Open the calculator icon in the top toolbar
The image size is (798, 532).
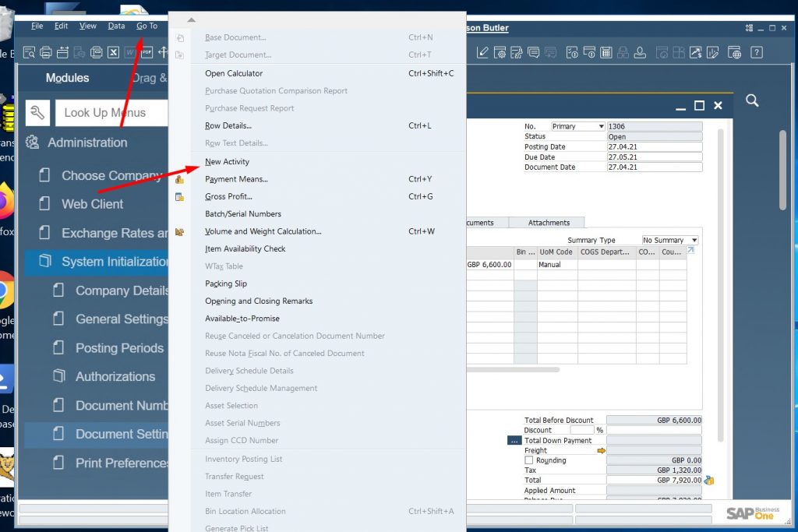click(x=605, y=52)
